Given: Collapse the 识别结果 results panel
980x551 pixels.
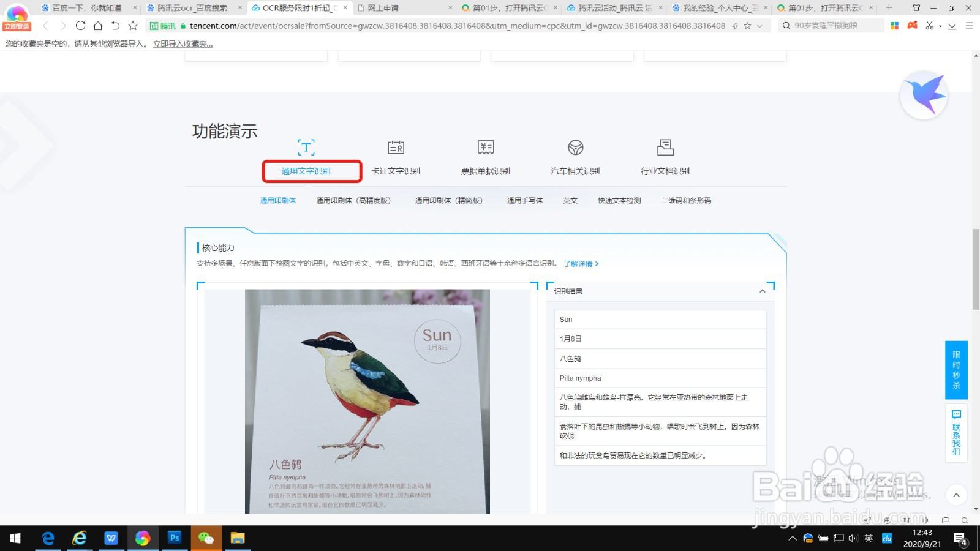Looking at the screenshot, I should pyautogui.click(x=762, y=291).
